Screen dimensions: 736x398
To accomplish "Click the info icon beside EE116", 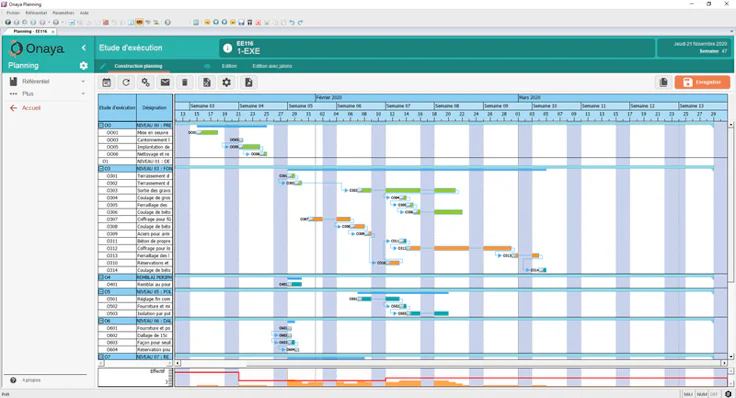I will 228,48.
